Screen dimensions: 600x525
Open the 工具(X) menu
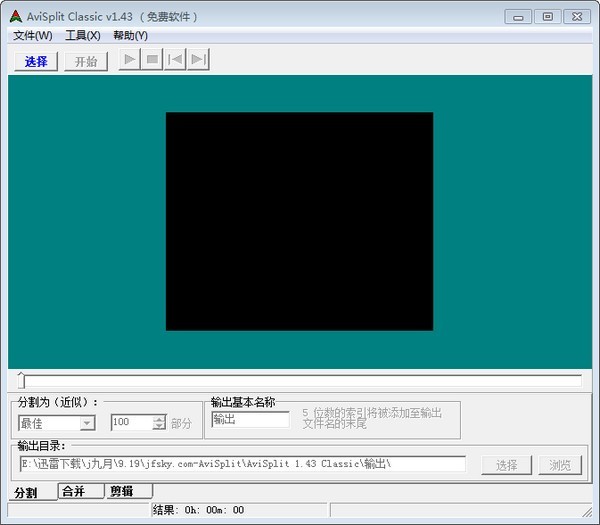83,36
